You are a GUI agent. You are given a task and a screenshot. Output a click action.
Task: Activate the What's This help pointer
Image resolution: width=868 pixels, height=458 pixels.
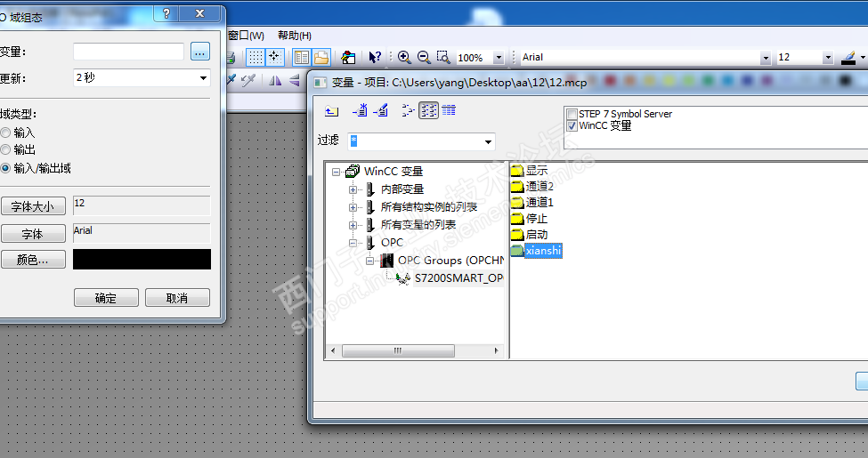pos(375,57)
